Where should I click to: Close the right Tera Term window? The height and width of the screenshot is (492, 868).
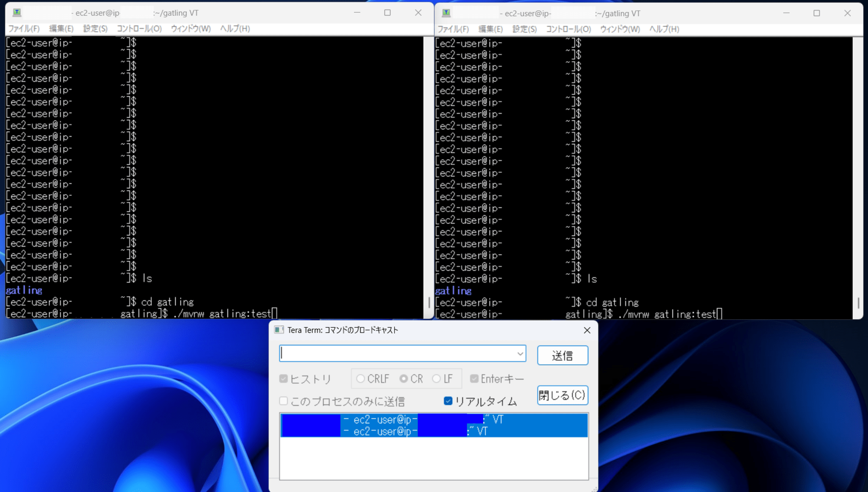(x=847, y=13)
